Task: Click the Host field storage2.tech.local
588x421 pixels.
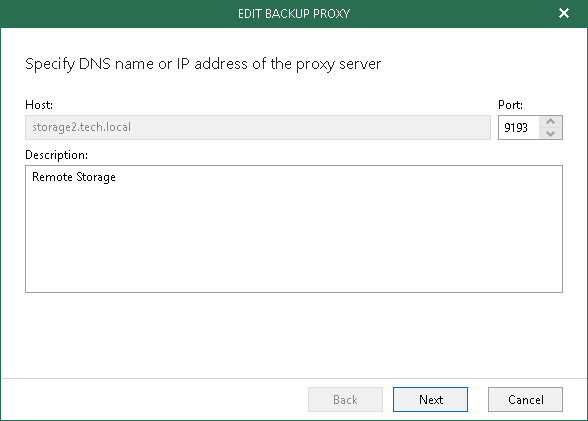Action: click(258, 127)
